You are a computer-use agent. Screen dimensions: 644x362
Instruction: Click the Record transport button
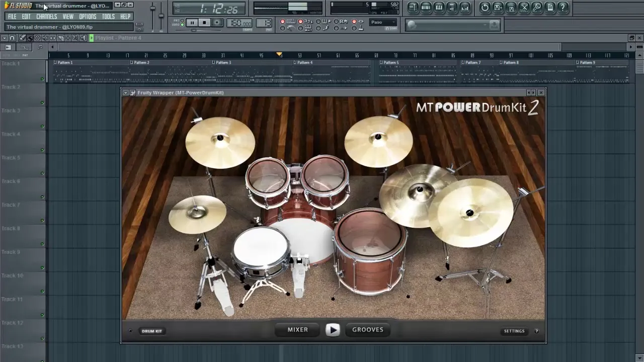(217, 23)
